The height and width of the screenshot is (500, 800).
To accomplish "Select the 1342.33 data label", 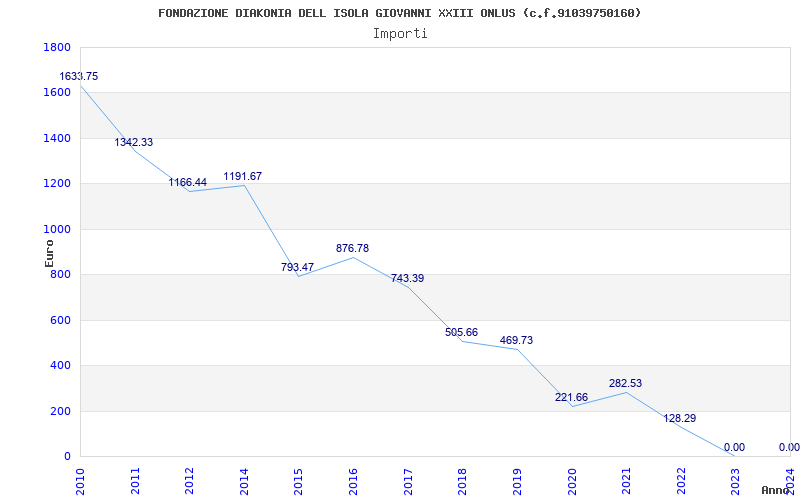I will tap(134, 142).
